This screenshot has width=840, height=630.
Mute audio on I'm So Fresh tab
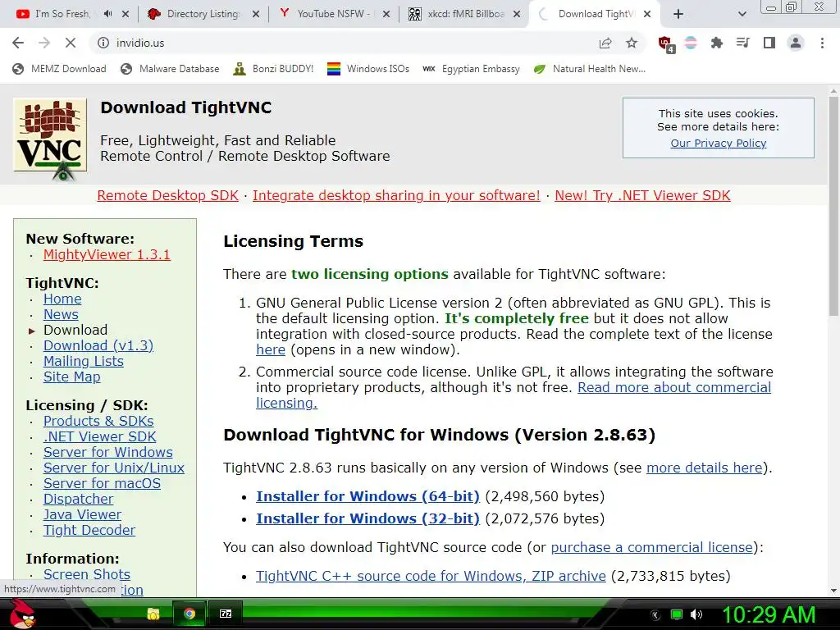[107, 14]
